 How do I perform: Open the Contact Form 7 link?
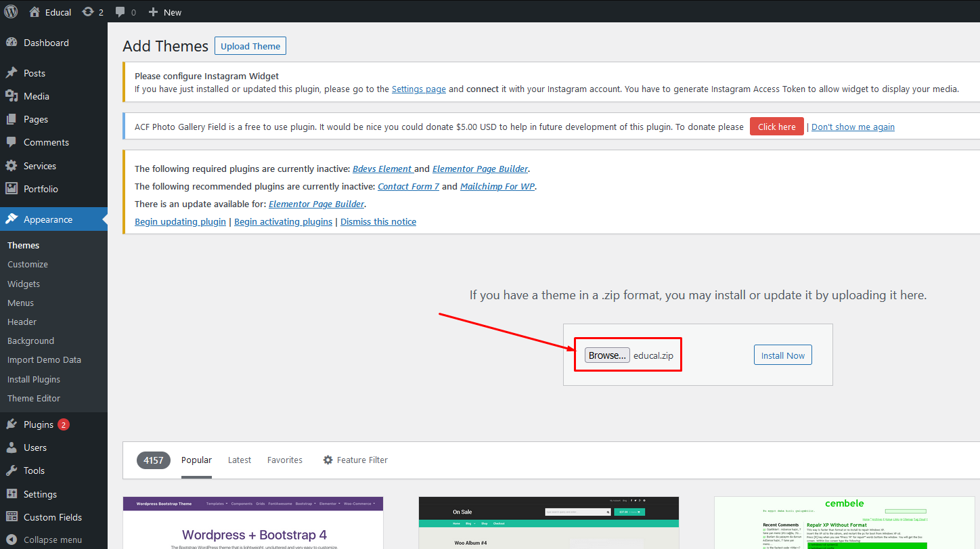(x=408, y=186)
